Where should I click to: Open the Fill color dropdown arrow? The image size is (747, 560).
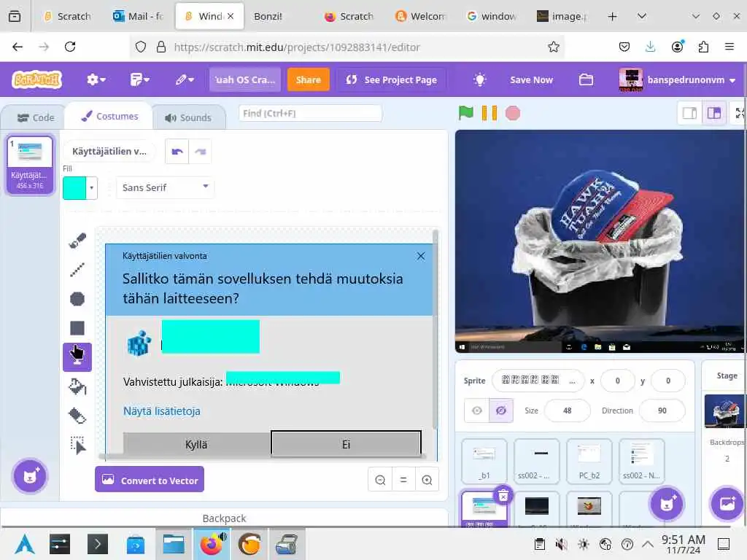coord(91,187)
